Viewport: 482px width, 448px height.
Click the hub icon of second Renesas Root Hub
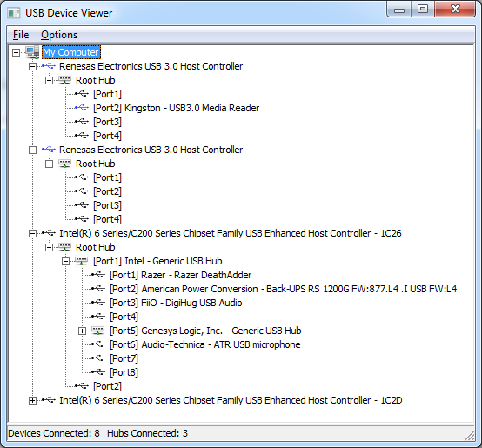coord(65,164)
